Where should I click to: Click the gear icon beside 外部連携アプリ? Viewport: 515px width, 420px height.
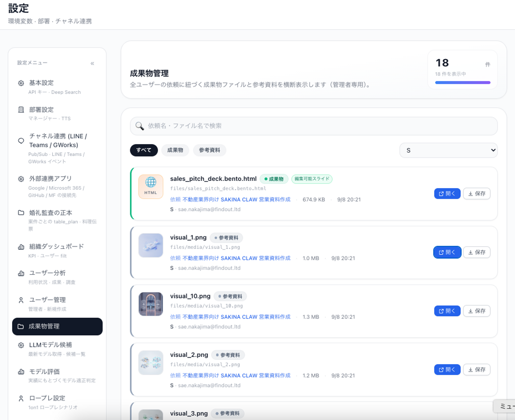21,179
